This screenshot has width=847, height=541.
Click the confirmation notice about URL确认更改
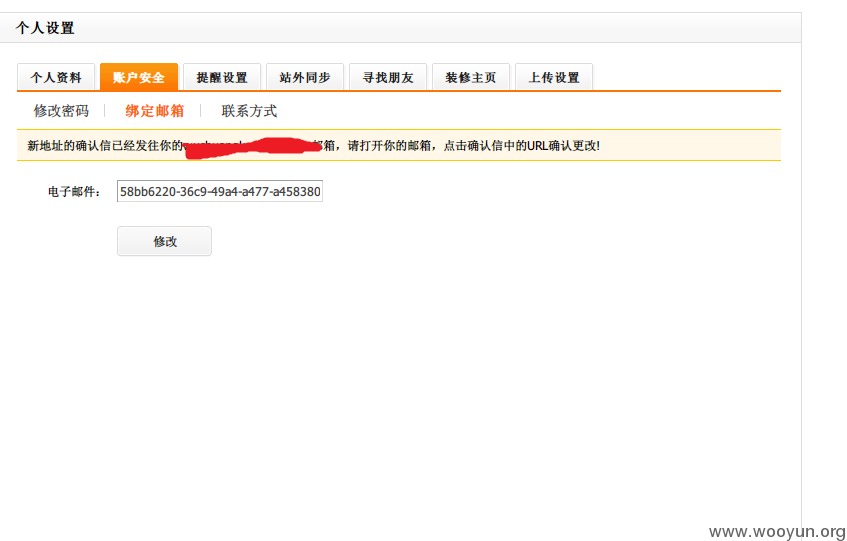coord(399,145)
